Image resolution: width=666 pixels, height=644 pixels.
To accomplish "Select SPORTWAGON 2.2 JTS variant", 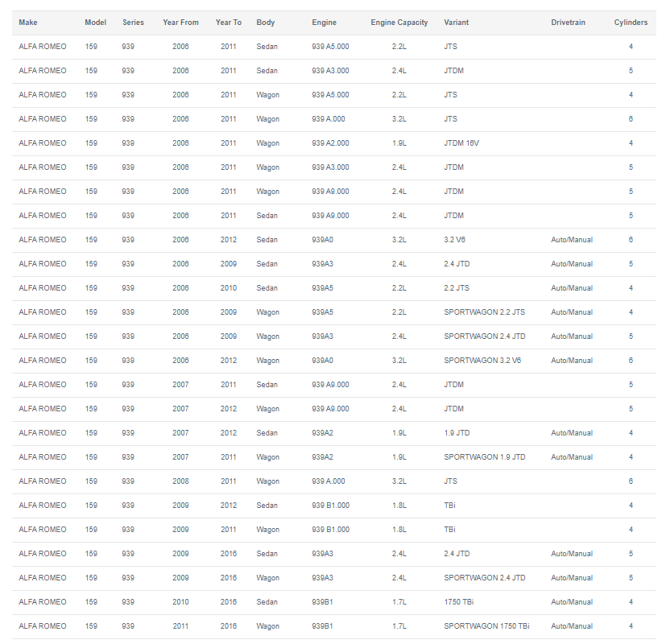I will (x=484, y=312).
